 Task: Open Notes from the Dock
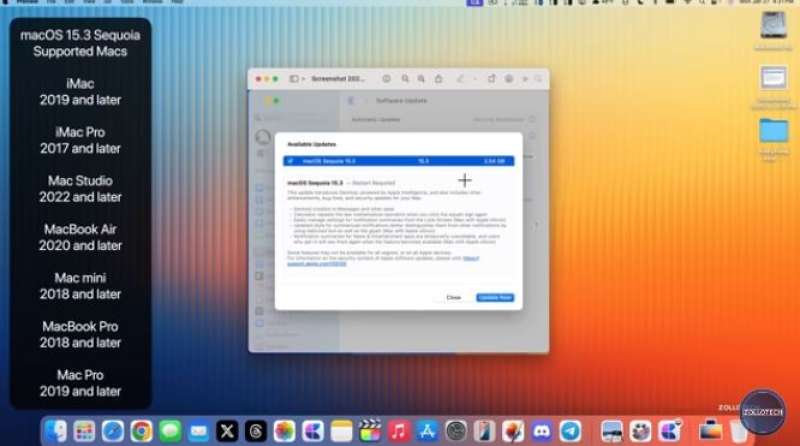341,432
